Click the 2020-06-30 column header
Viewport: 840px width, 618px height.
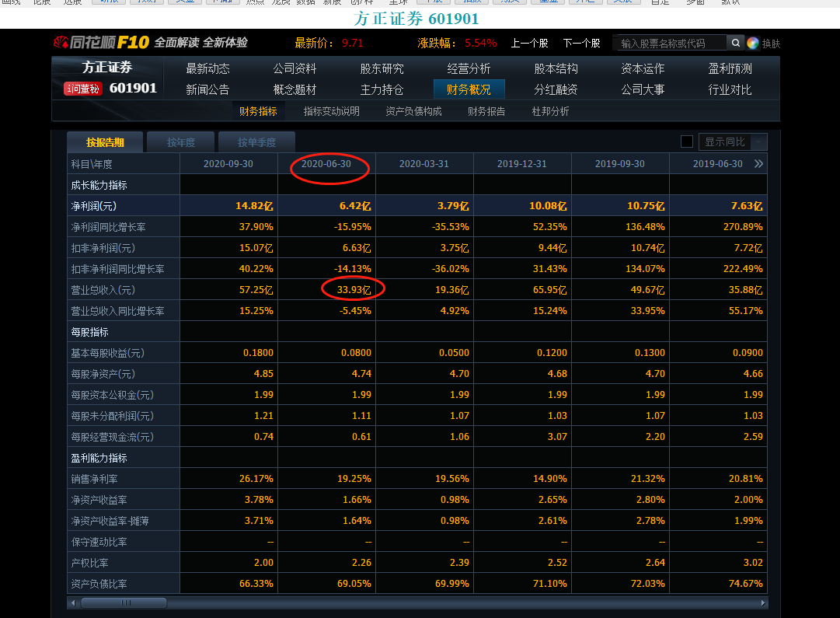click(x=326, y=163)
